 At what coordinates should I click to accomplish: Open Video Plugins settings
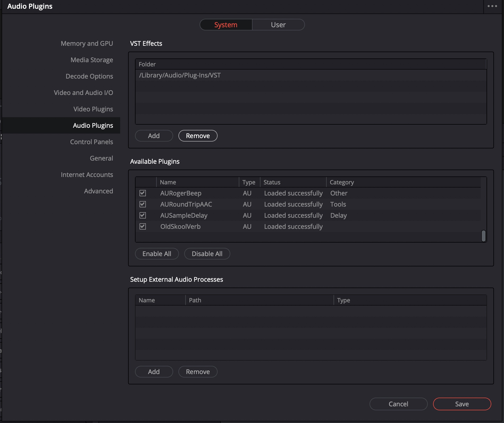click(93, 109)
